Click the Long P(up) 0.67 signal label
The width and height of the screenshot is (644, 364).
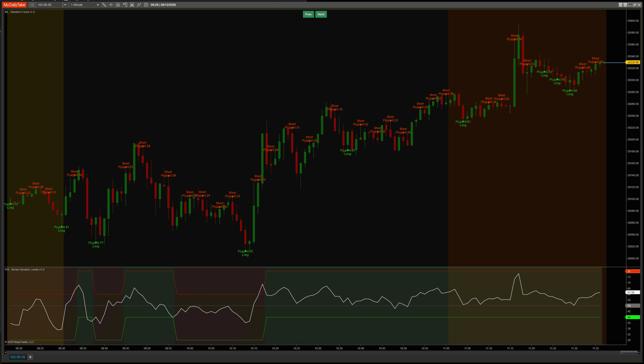348,152
